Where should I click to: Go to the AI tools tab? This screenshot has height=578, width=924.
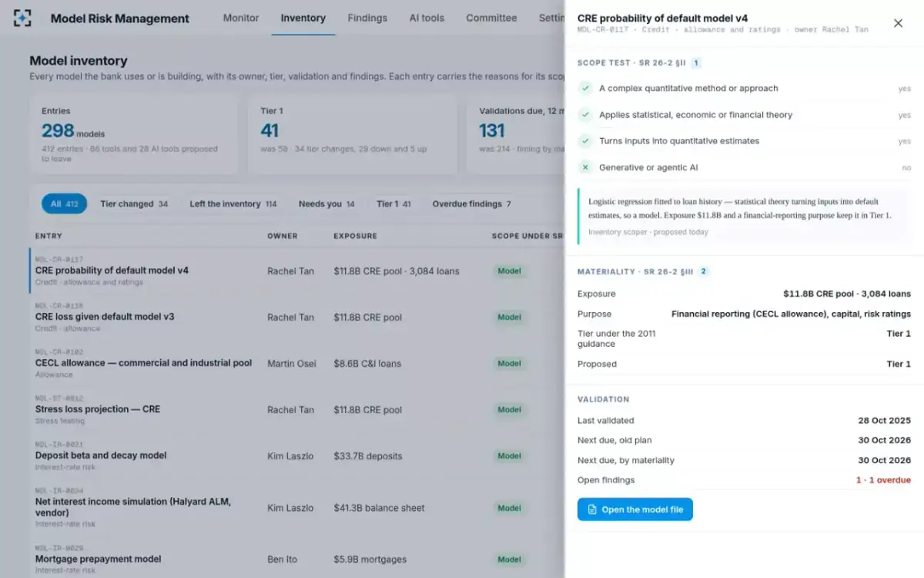pyautogui.click(x=427, y=18)
